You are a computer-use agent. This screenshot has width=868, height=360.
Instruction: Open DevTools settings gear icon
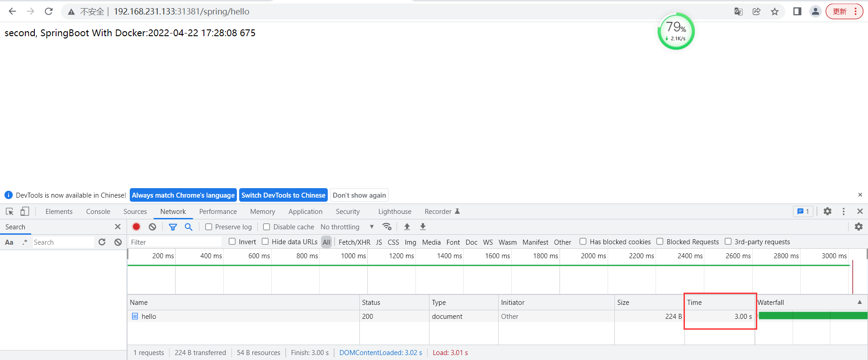tap(827, 211)
